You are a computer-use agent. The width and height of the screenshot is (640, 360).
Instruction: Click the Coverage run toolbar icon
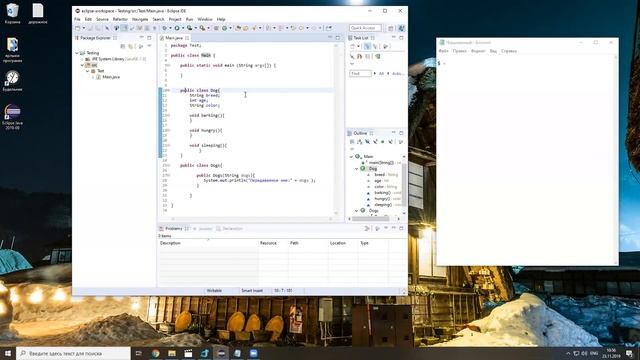point(189,28)
